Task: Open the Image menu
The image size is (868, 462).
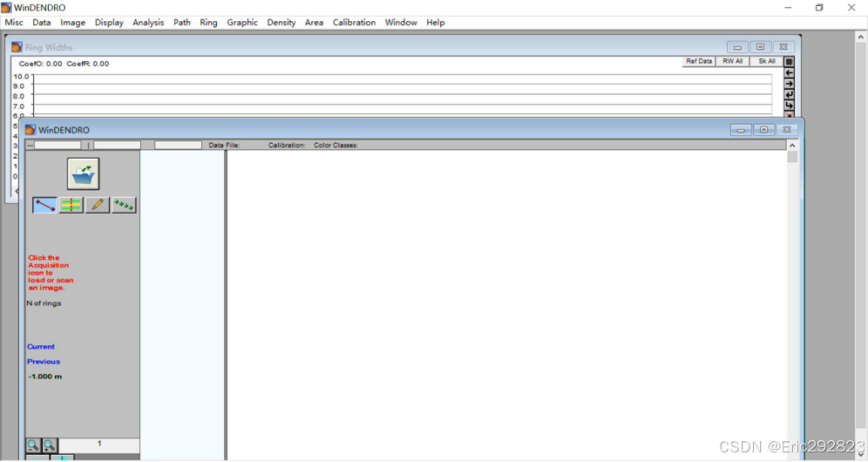Action: click(72, 23)
